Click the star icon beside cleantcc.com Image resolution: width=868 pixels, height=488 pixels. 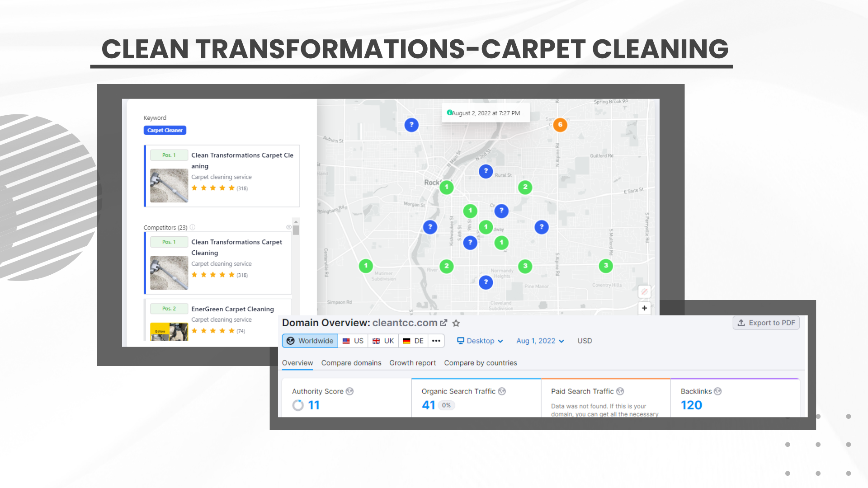[x=456, y=323]
